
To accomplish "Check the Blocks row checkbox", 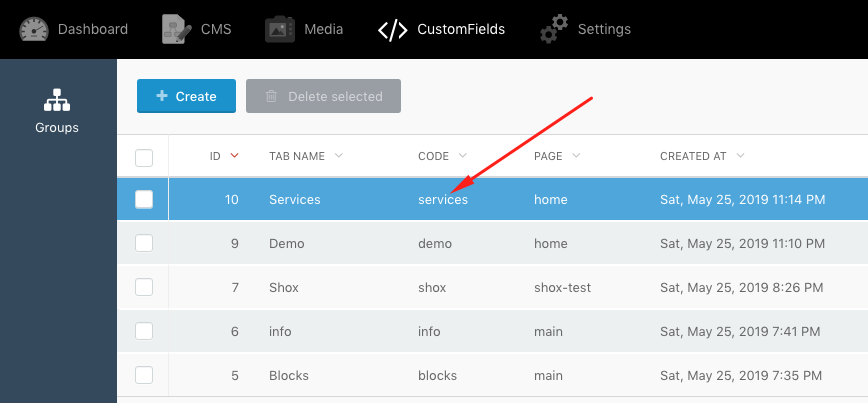I will click(x=144, y=375).
